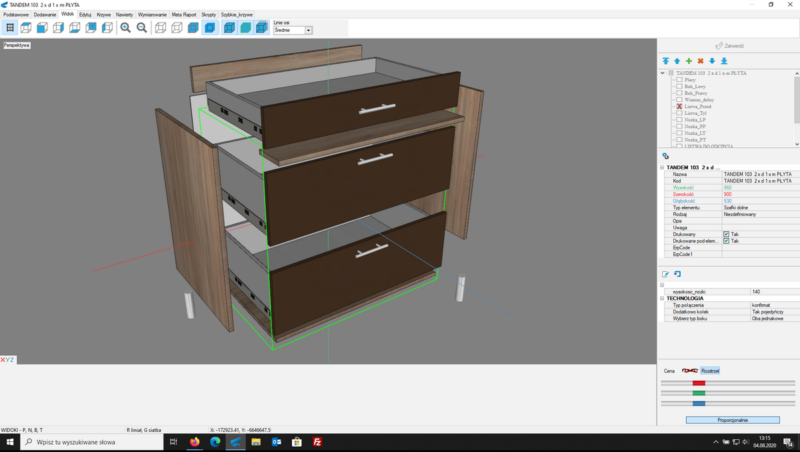This screenshot has height=452, width=800.
Task: Click the green plus add icon
Action: tap(688, 61)
